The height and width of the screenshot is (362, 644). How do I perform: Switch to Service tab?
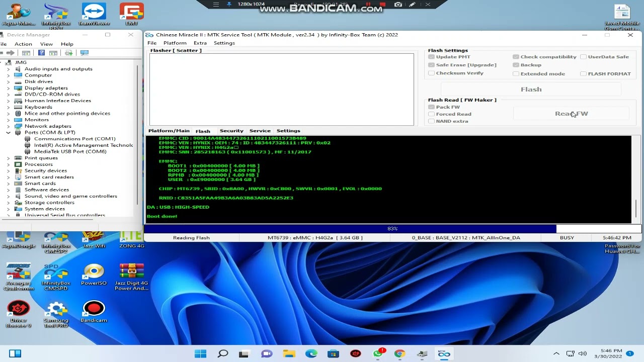[260, 131]
